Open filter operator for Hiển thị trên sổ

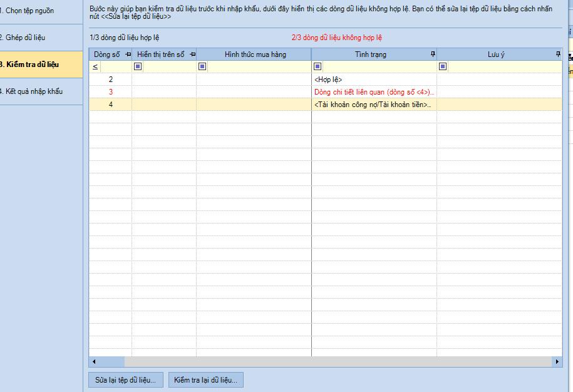(138, 66)
